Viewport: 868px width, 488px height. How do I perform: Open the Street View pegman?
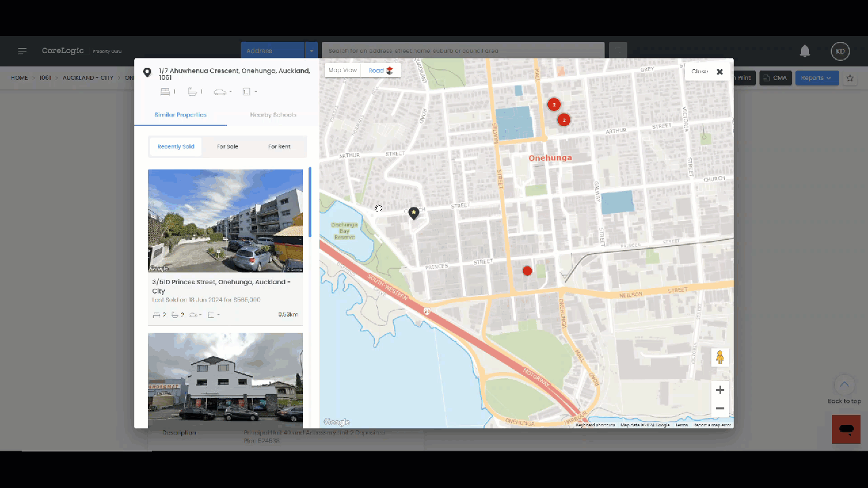[720, 357]
